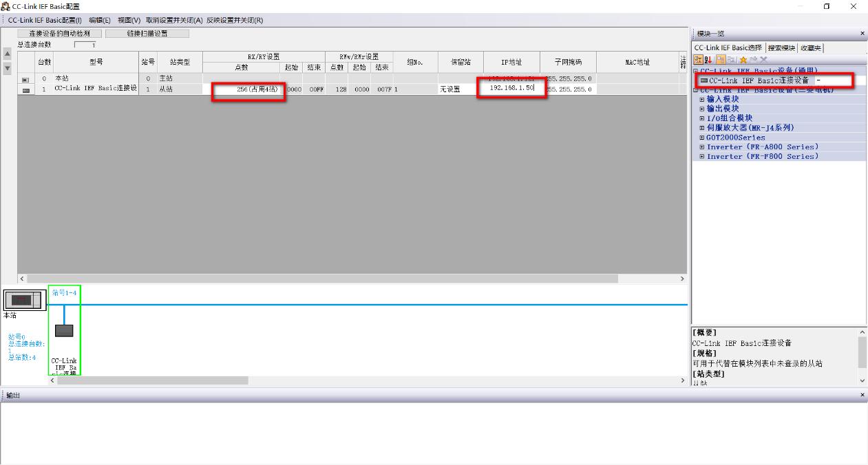Click the 组No. column header
The image size is (868, 465).
(415, 62)
